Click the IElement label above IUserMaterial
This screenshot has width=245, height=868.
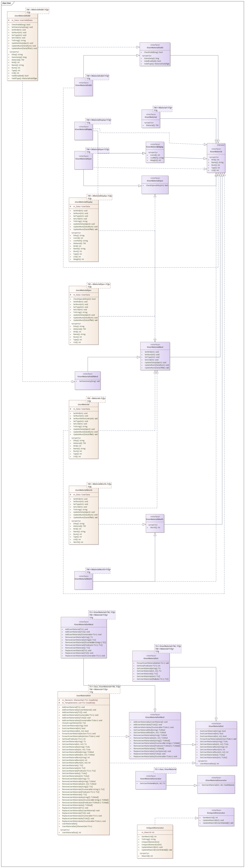[x=221, y=145]
